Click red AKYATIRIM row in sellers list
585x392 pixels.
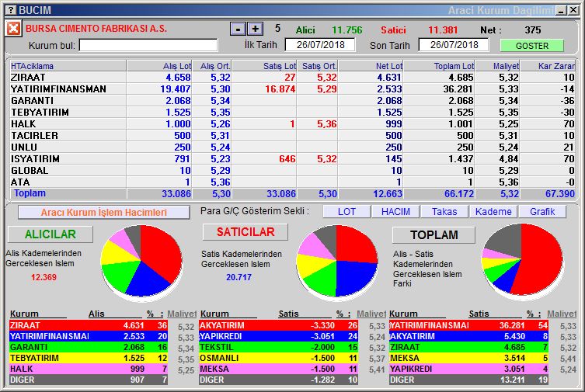tap(278, 325)
